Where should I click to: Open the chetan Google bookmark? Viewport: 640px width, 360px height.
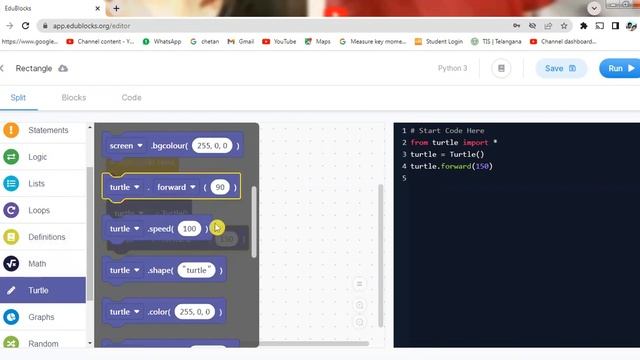point(204,42)
